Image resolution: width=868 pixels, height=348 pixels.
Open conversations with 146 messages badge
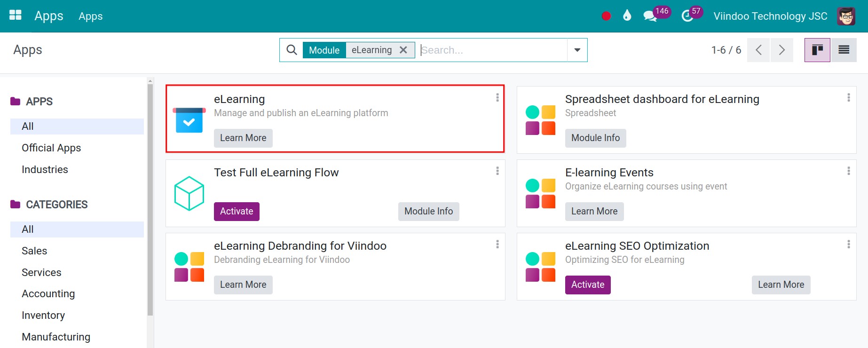click(x=656, y=15)
